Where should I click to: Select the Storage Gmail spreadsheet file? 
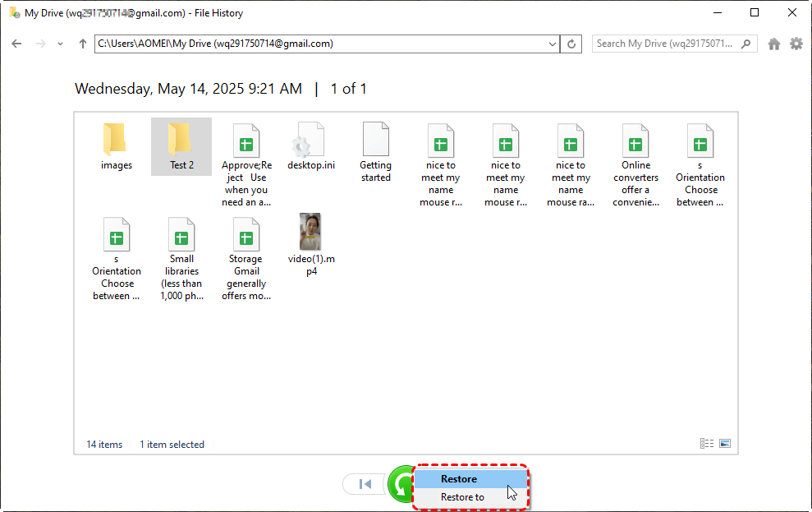246,259
